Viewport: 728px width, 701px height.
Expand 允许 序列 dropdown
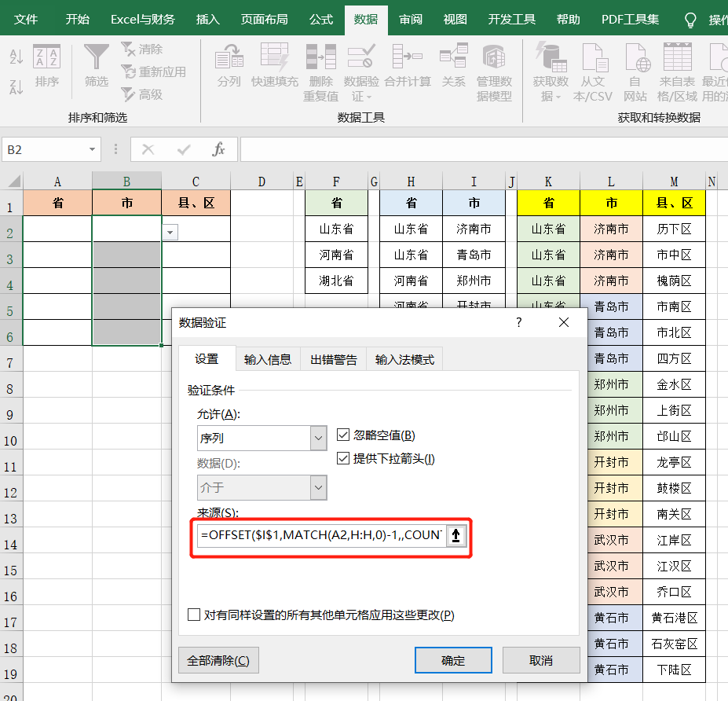coord(319,438)
